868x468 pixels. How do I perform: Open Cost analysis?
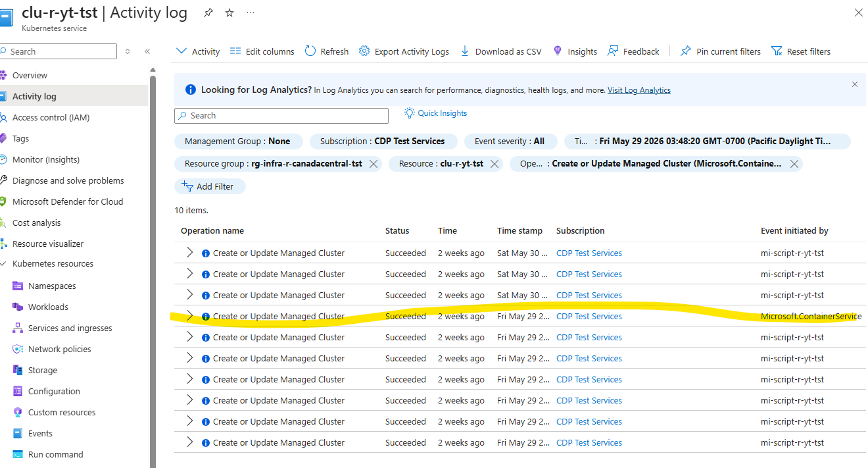(x=36, y=222)
